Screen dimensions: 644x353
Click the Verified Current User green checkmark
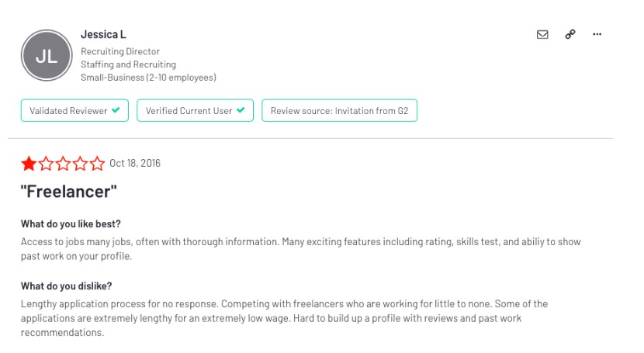coord(241,110)
